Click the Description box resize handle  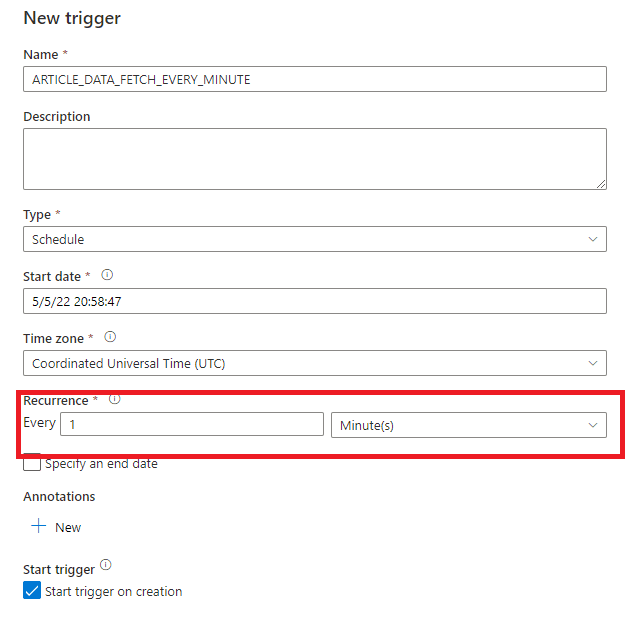(x=600, y=183)
